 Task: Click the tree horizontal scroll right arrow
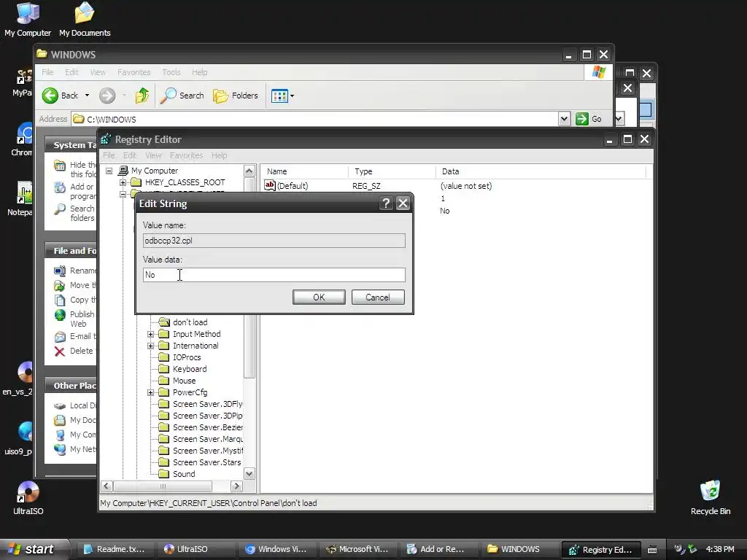[x=236, y=486]
